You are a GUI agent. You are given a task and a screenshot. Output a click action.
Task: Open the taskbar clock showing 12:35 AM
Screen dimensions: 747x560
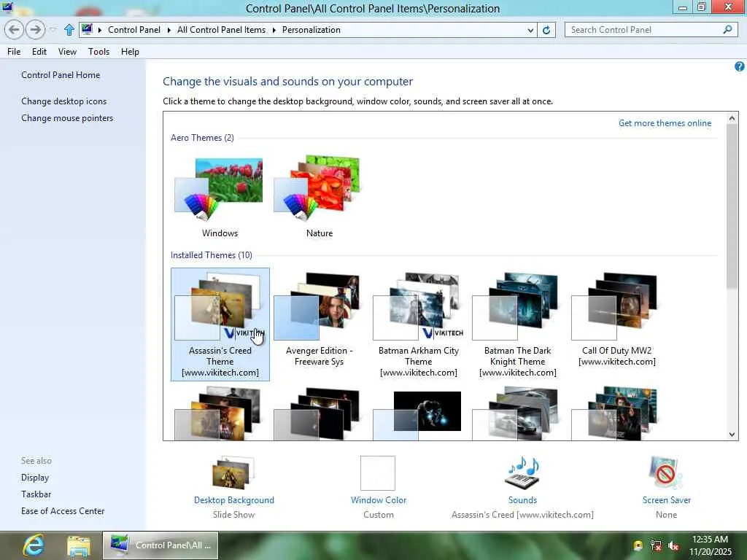click(710, 545)
